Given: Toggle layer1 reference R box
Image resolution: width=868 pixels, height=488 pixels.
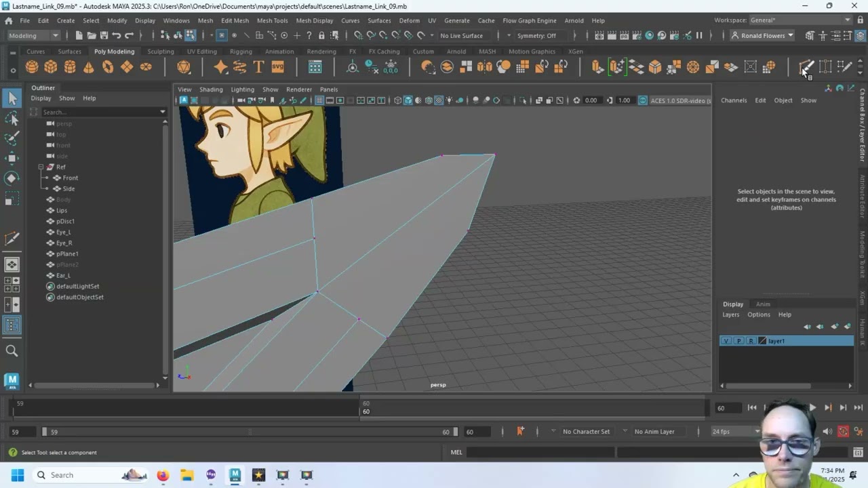Looking at the screenshot, I should (751, 341).
